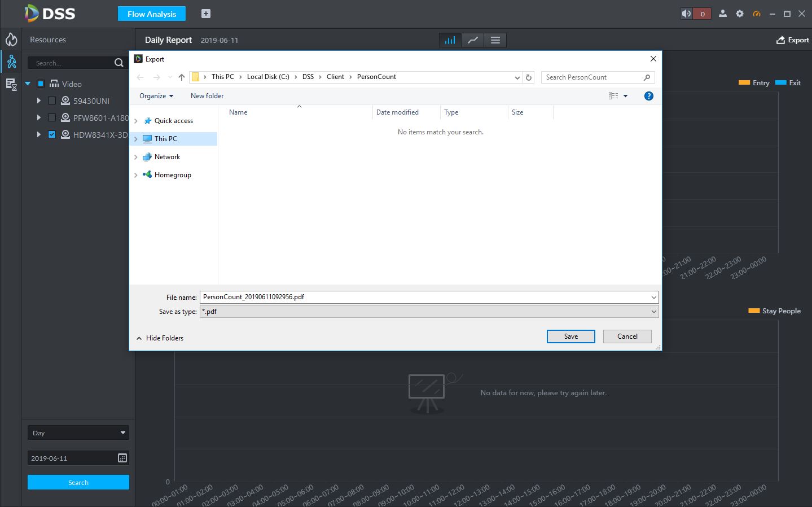The image size is (812, 507).
Task: Switch to bar chart view
Action: pyautogui.click(x=450, y=40)
